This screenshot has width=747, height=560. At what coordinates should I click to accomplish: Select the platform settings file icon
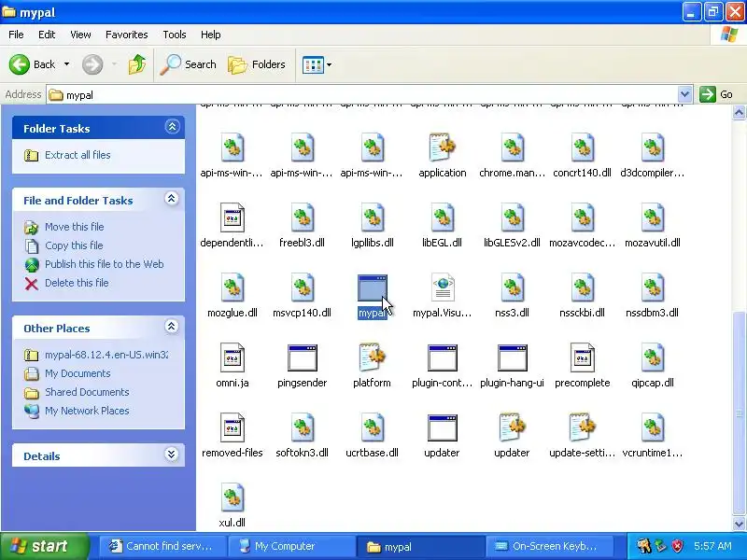[x=372, y=357]
